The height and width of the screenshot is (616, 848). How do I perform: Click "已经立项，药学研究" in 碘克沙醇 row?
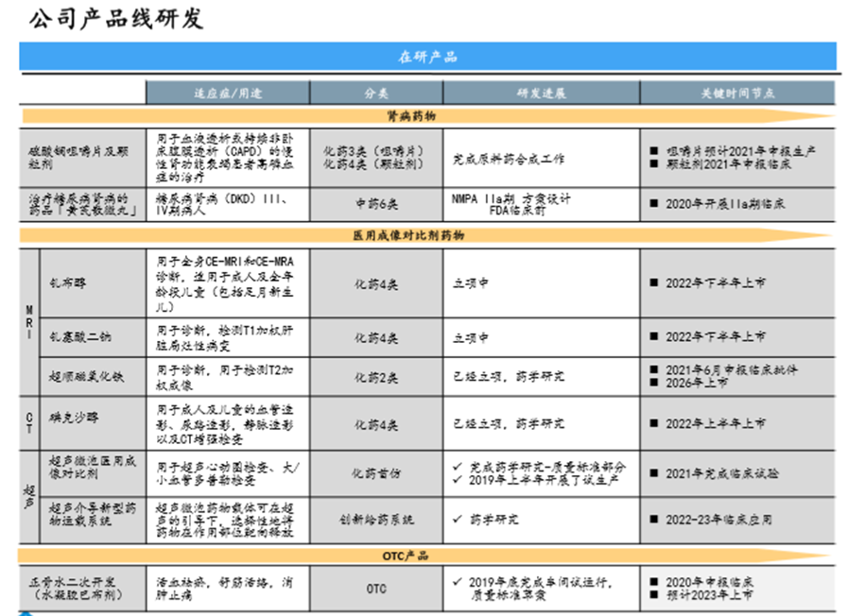coord(509,423)
